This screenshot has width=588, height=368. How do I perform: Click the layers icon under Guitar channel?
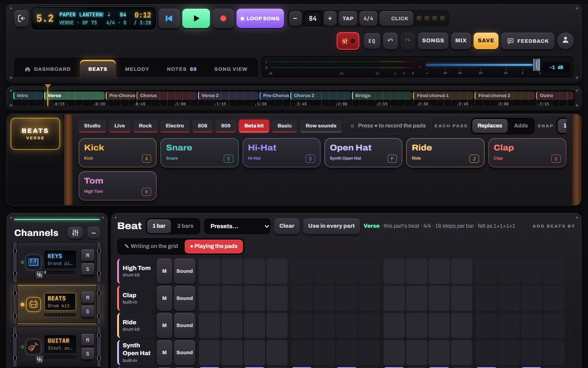[40, 360]
